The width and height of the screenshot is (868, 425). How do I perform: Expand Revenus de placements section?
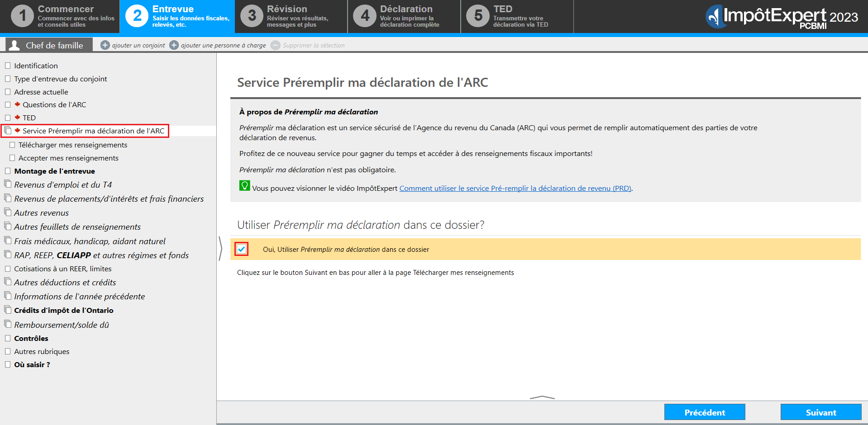tap(8, 198)
